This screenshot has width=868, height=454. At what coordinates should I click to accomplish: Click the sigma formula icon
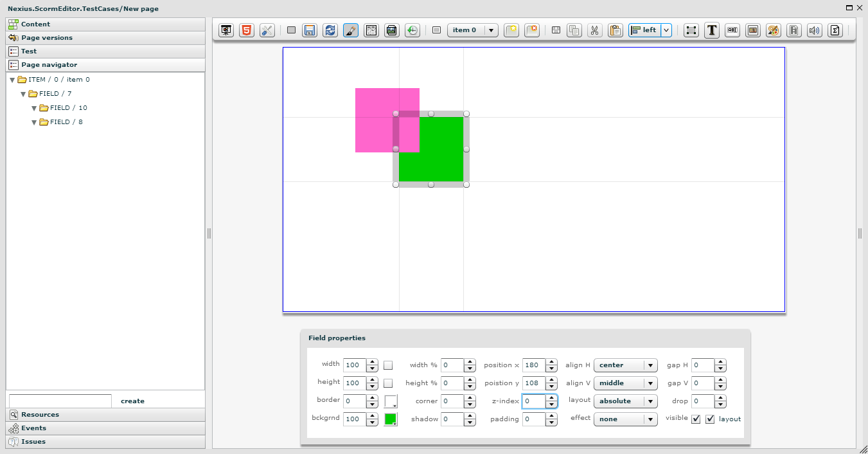(835, 30)
